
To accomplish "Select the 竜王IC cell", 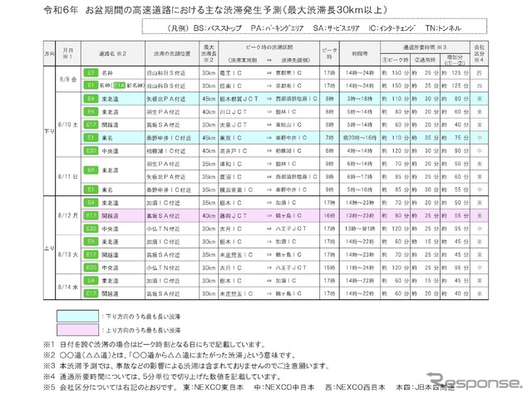I will coord(231,72).
